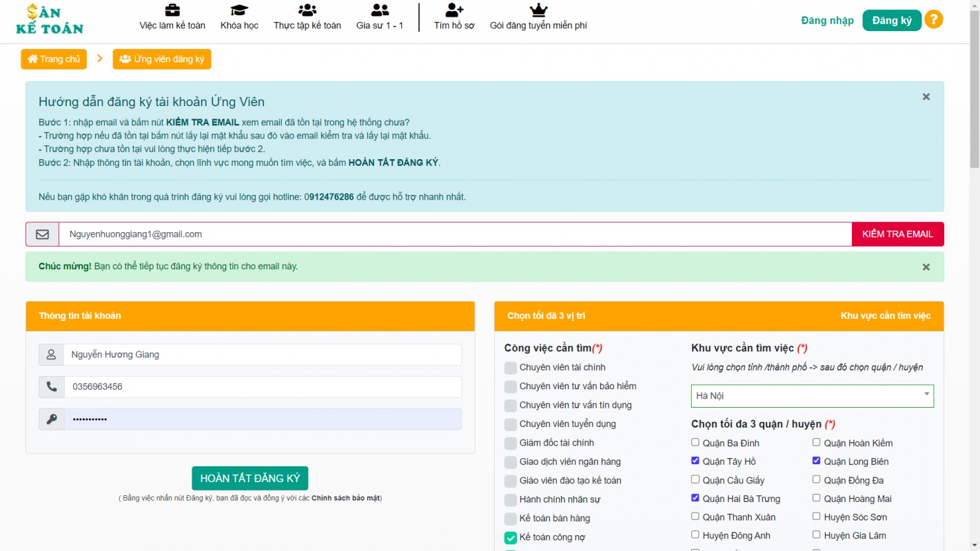Click the phone number input field

click(x=263, y=387)
